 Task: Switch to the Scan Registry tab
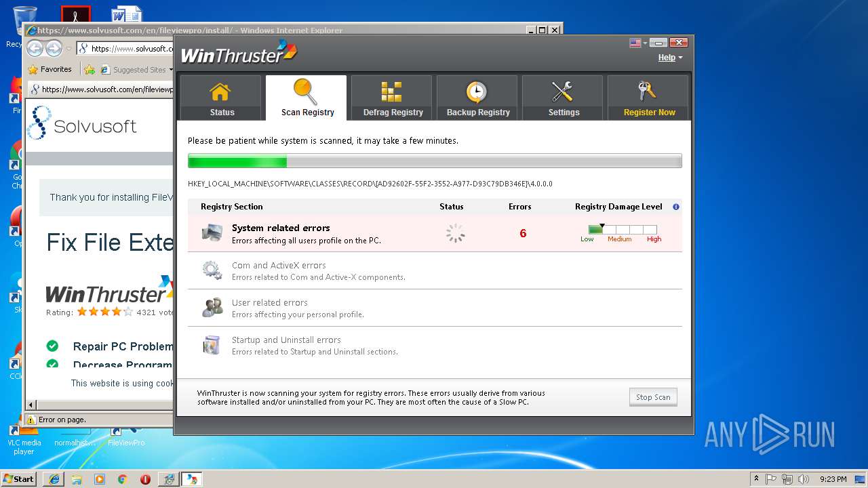tap(306, 98)
